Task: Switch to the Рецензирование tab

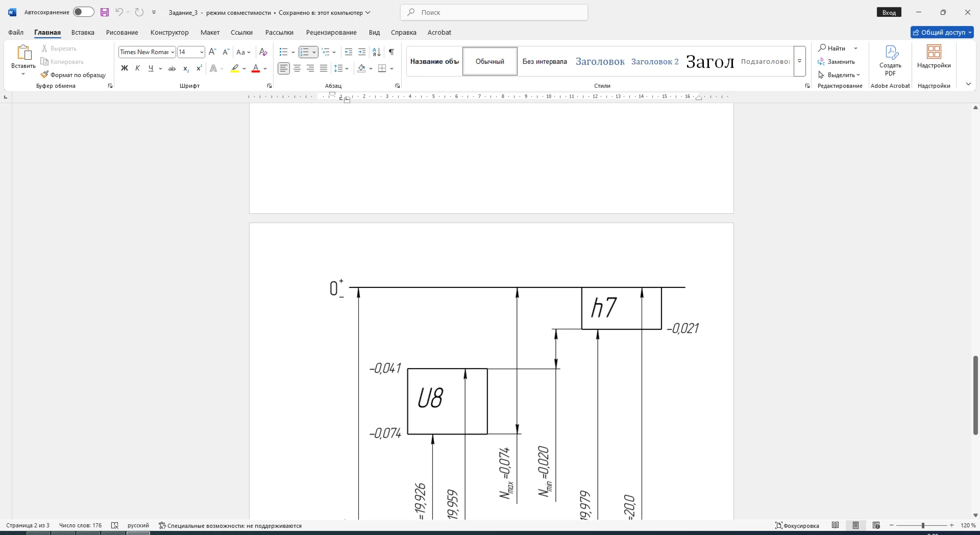Action: click(331, 32)
